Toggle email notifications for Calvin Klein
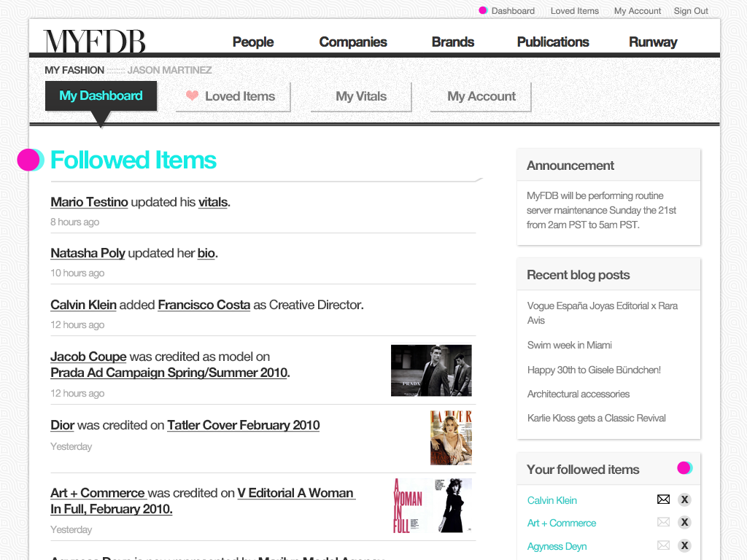The image size is (747, 560). point(663,499)
